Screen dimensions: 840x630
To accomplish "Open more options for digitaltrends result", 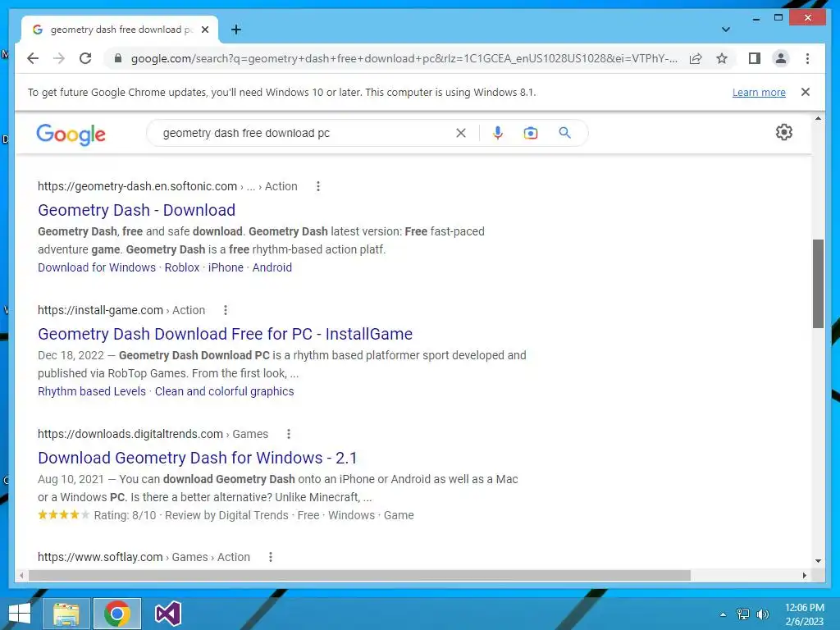I will 289,434.
